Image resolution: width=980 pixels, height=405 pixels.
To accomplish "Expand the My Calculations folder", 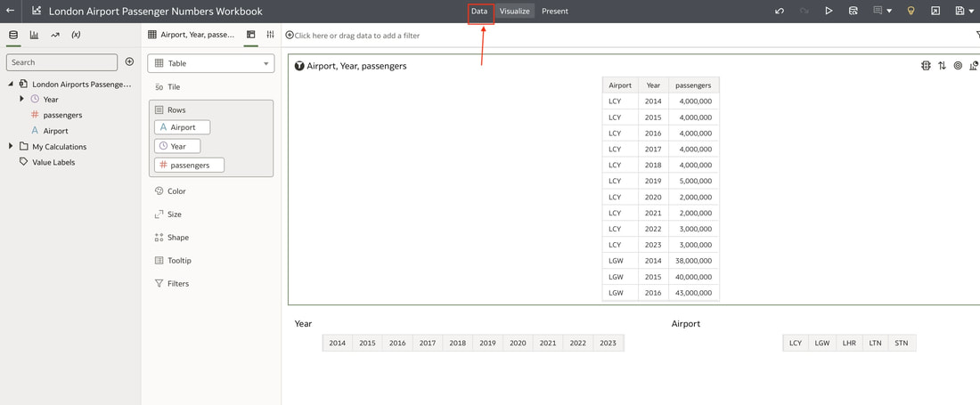I will point(10,146).
